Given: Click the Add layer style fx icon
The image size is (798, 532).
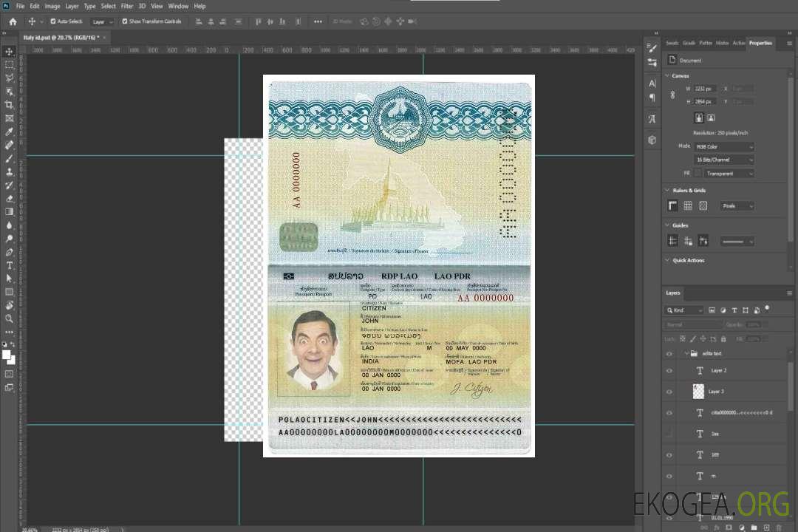Looking at the screenshot, I should (717, 528).
